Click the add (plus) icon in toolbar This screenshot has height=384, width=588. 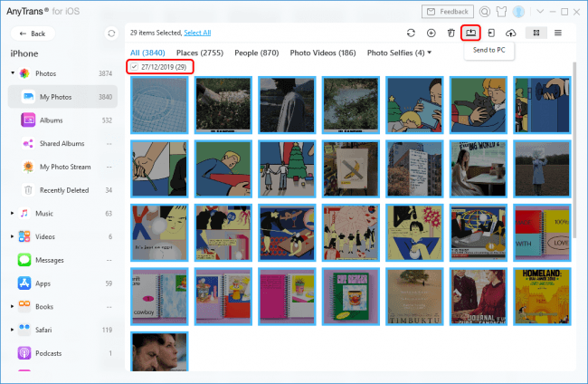pyautogui.click(x=431, y=33)
